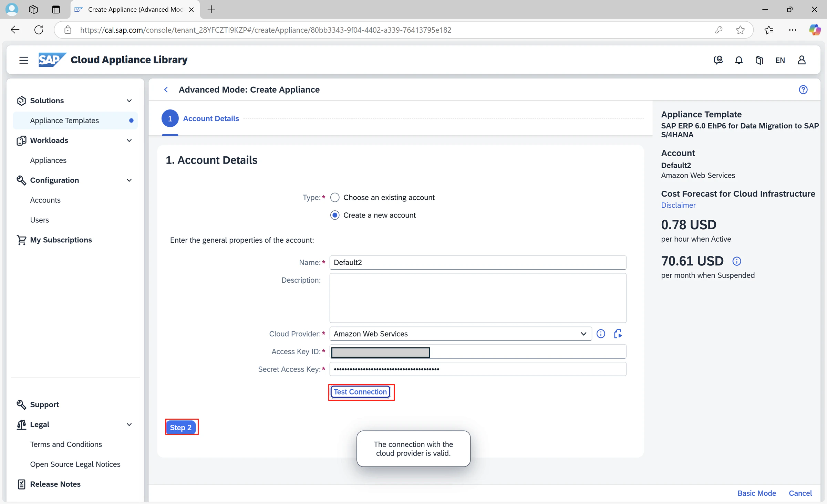View site information lock icon
This screenshot has height=504, width=827.
pyautogui.click(x=68, y=30)
